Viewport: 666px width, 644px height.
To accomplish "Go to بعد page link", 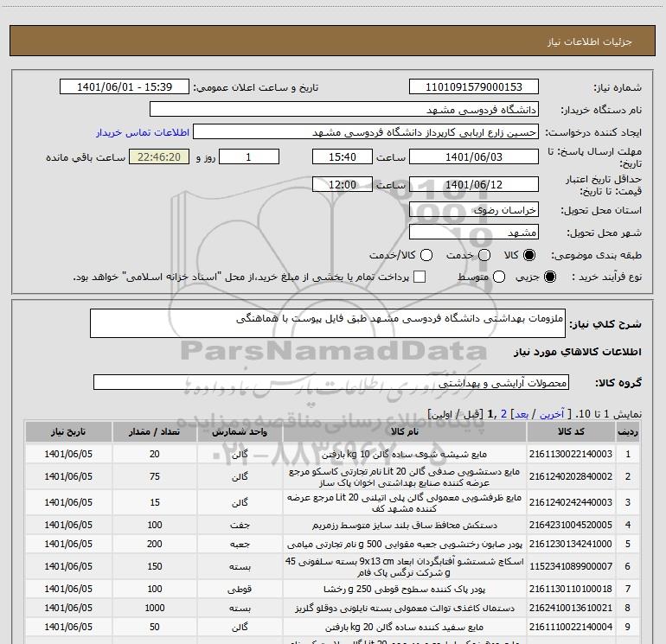I will pos(522,414).
